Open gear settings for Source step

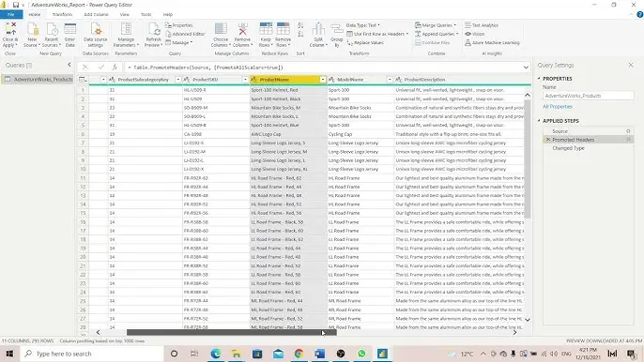pos(628,131)
